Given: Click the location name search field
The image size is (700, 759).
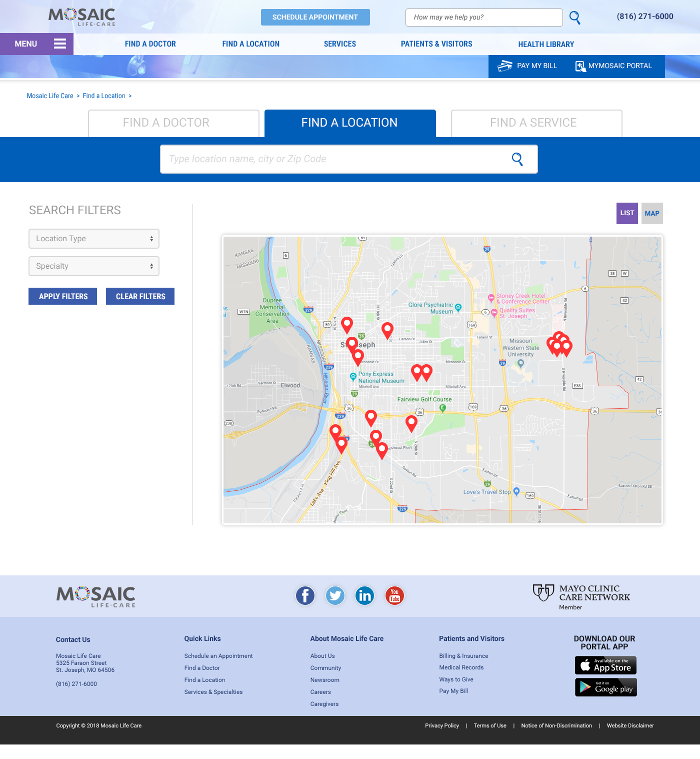Looking at the screenshot, I should click(330, 159).
